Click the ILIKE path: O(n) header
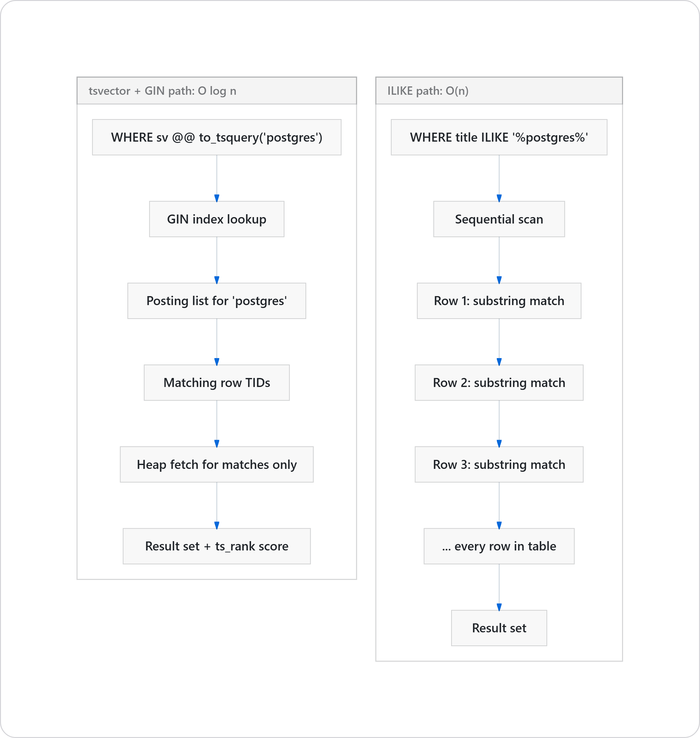This screenshot has height=738, width=700. click(x=428, y=91)
